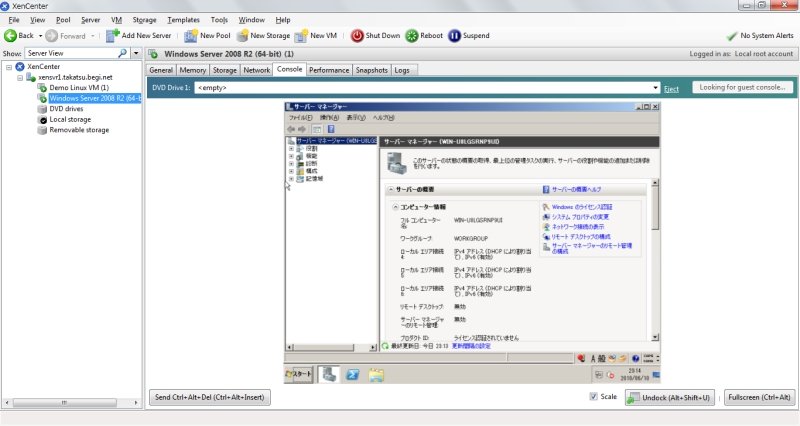Click the search magnifier in Show box
800x426 pixels.
(122, 53)
